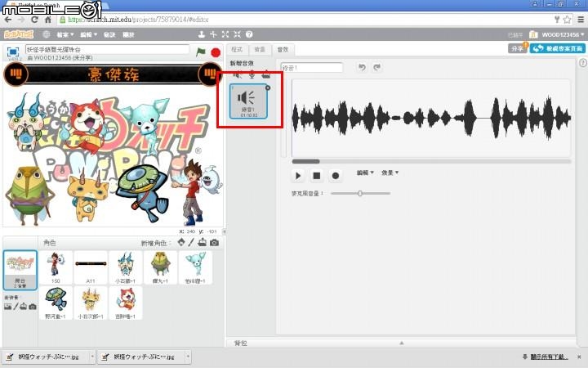Select sprite 150
Viewport: 588px width, 368px height.
56,267
